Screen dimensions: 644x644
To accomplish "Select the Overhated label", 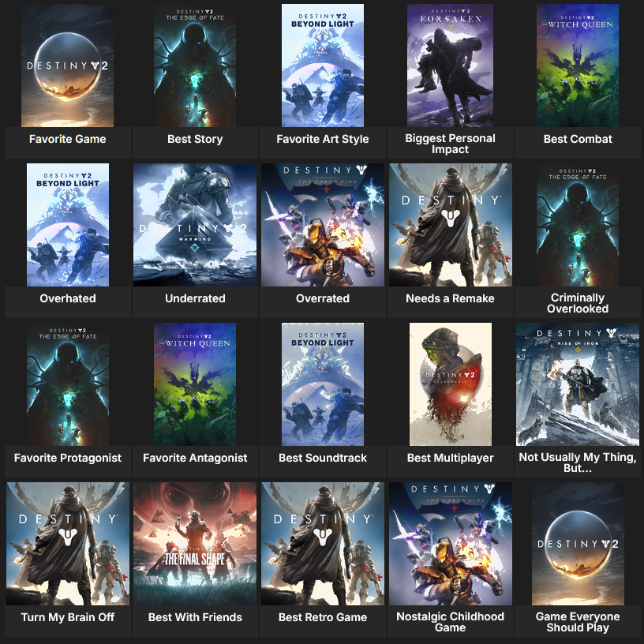I will (68, 298).
